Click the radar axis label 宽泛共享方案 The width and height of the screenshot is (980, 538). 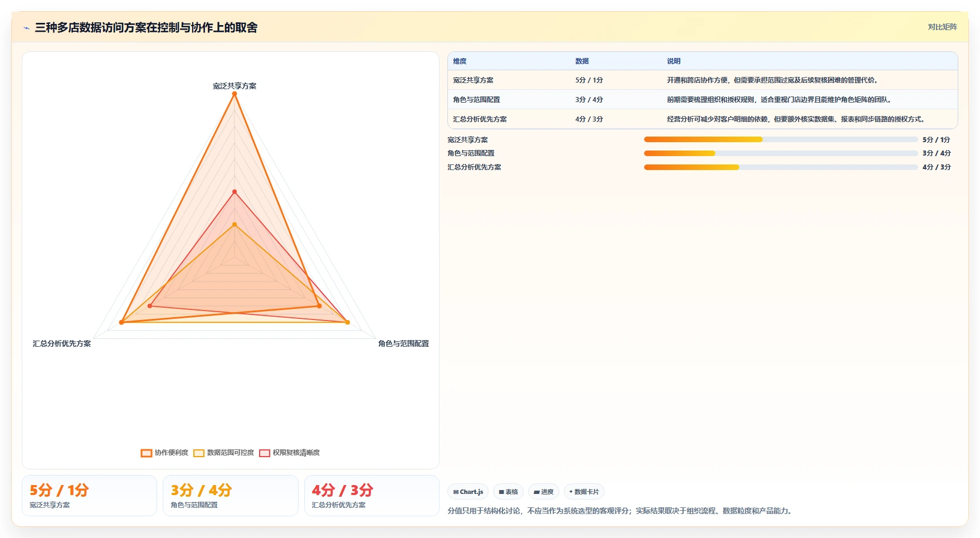coord(235,86)
